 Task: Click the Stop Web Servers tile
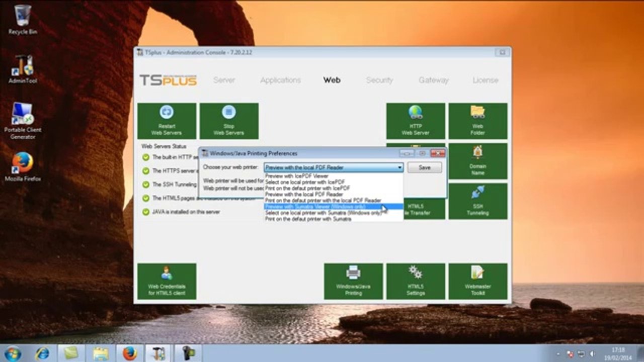[x=229, y=121]
